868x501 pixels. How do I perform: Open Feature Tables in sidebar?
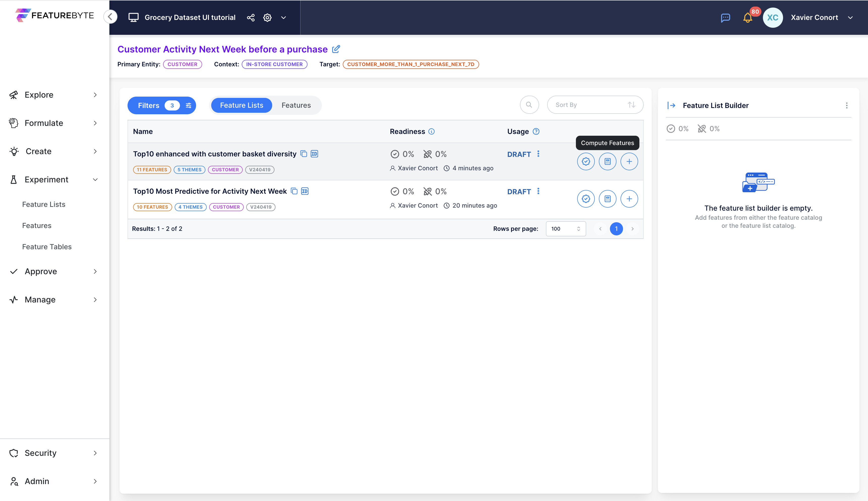[47, 247]
